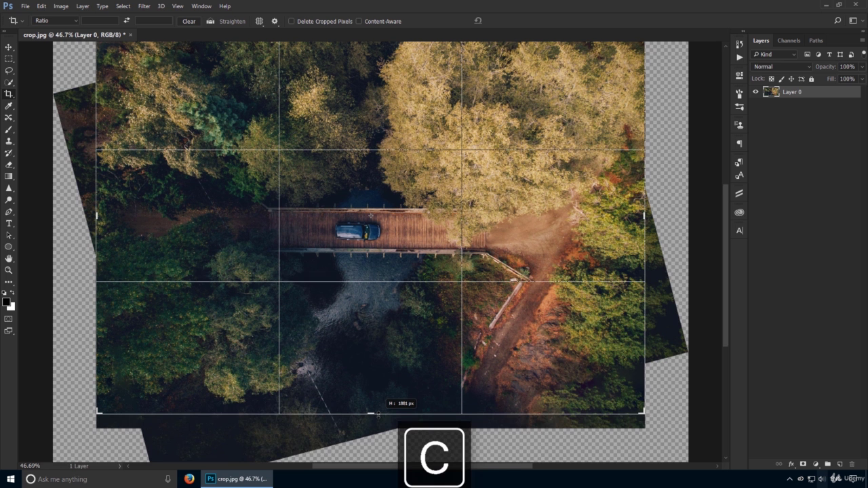
Task: Open the Layers panel flyout menu
Action: 862,41
